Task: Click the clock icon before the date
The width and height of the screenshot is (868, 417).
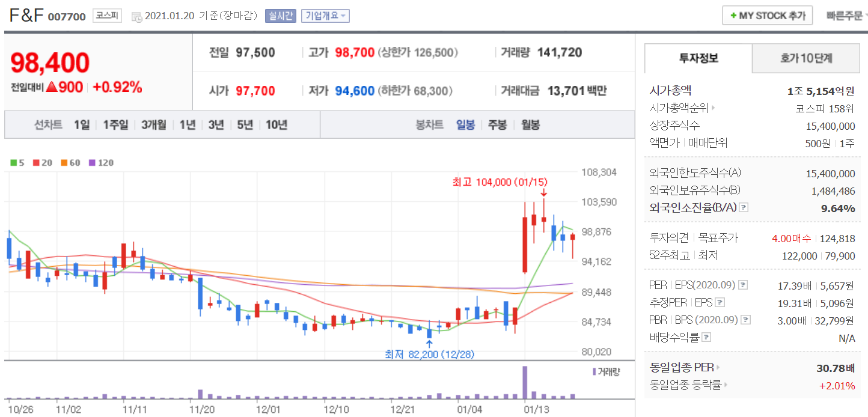Action: point(136,16)
